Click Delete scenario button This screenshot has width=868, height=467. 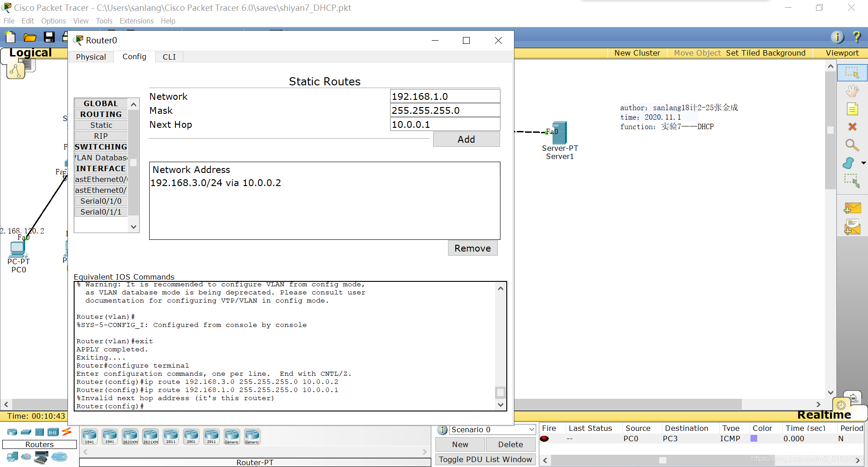510,444
